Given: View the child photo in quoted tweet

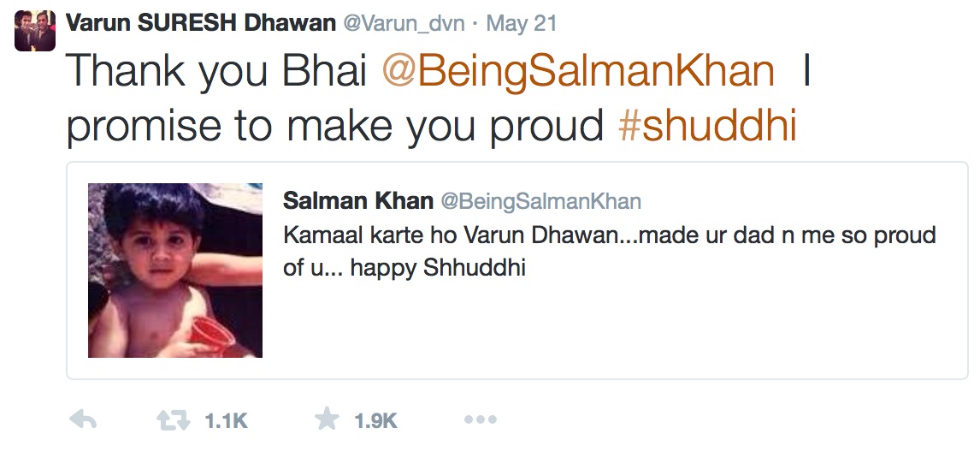Looking at the screenshot, I should 175,270.
